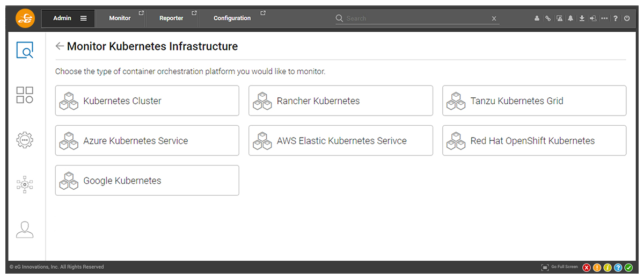Expand the Admin hamburger menu
The image size is (644, 279).
(83, 18)
